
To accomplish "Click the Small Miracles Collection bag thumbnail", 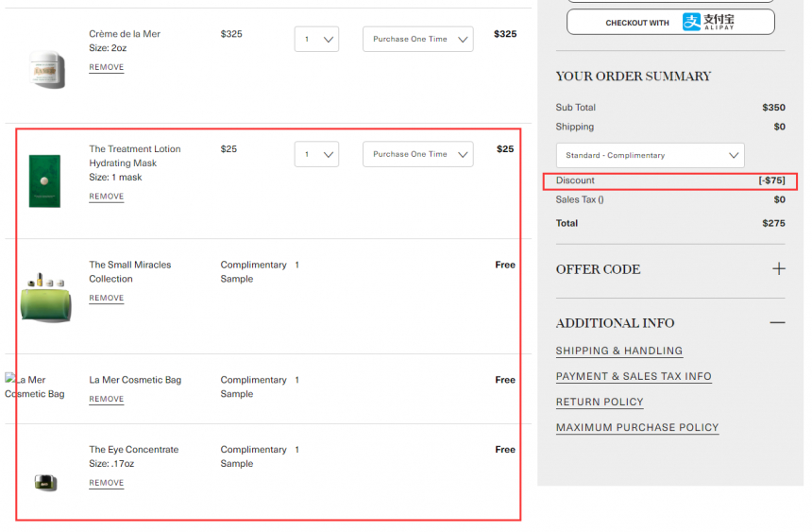I will point(45,298).
